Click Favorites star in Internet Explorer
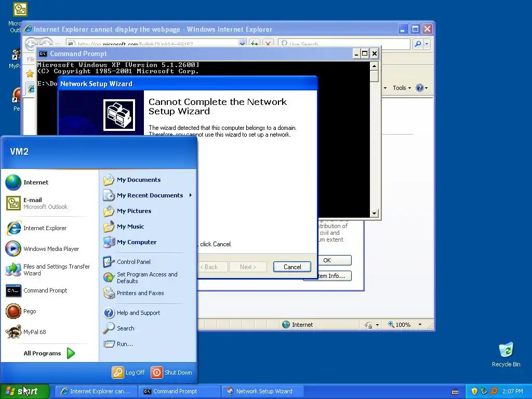 tap(30, 74)
